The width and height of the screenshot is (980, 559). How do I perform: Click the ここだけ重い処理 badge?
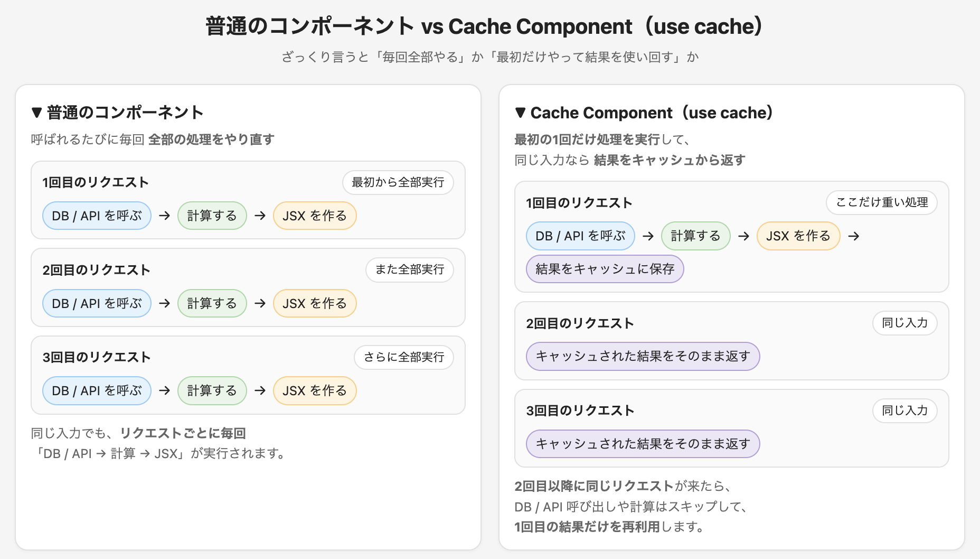pos(881,202)
